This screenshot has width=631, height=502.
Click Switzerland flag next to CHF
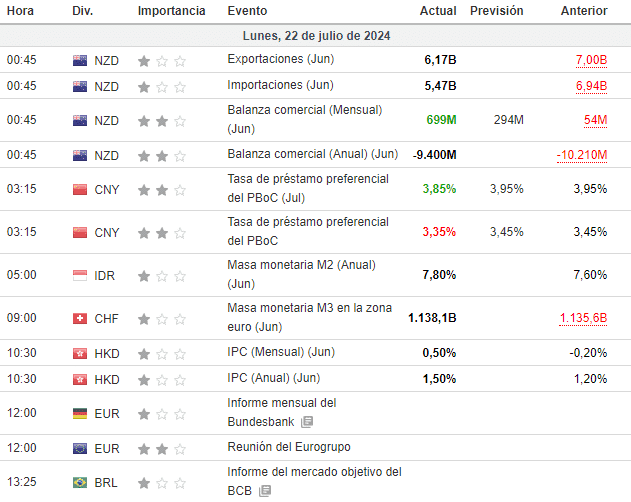tap(80, 318)
